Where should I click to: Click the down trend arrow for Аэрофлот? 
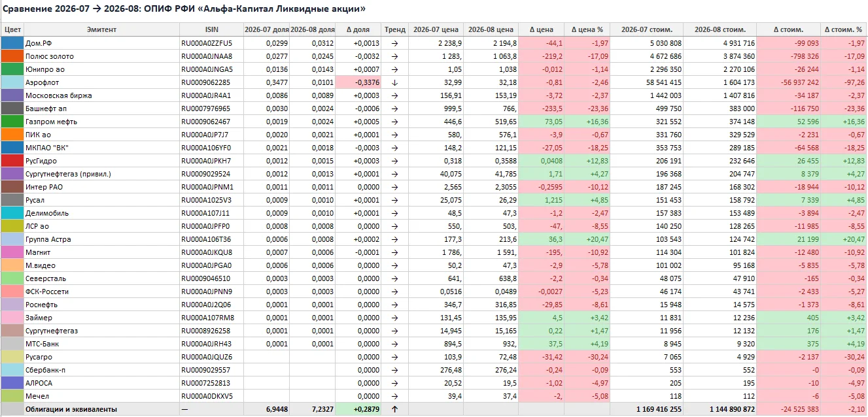394,82
